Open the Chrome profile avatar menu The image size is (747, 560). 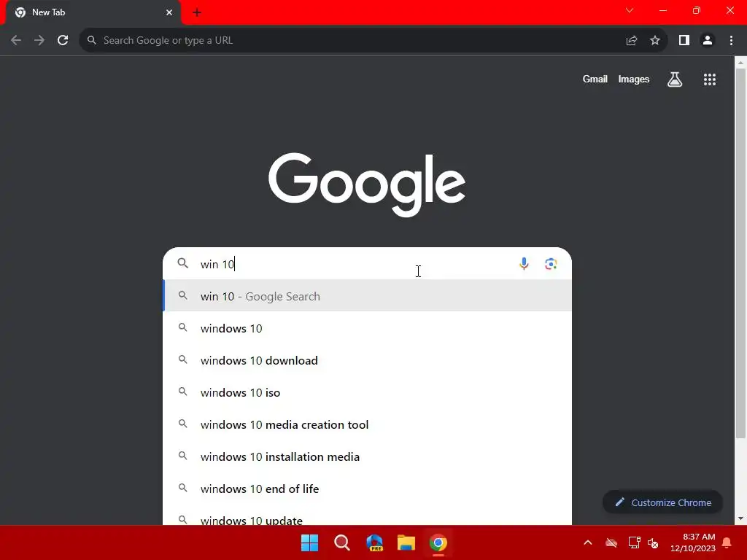[x=708, y=41]
